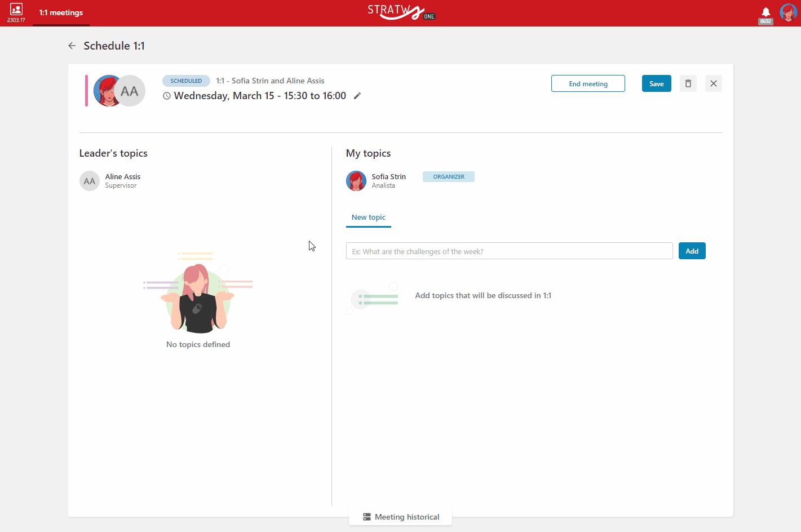This screenshot has height=532, width=801.
Task: Click the End meeting button
Action: coord(588,83)
